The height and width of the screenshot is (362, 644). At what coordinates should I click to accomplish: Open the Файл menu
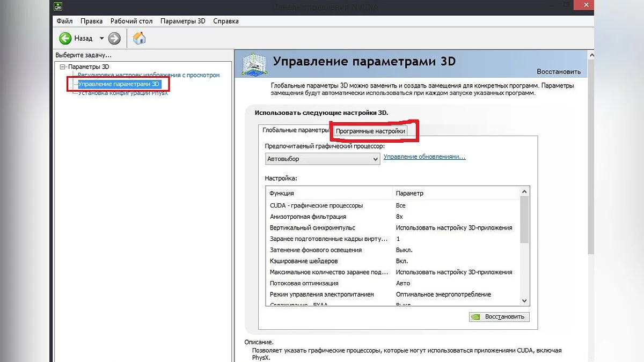[64, 21]
